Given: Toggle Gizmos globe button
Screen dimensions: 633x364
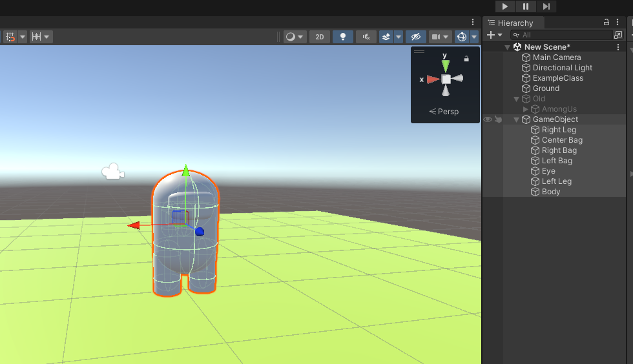Looking at the screenshot, I should 462,37.
